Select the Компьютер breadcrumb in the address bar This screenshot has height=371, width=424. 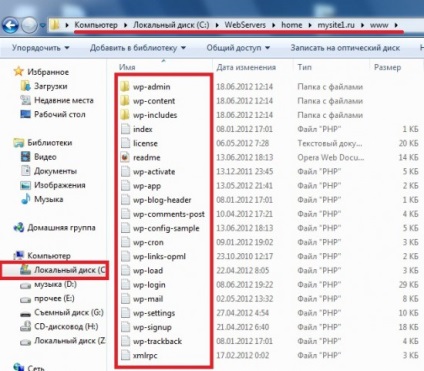[x=96, y=25]
